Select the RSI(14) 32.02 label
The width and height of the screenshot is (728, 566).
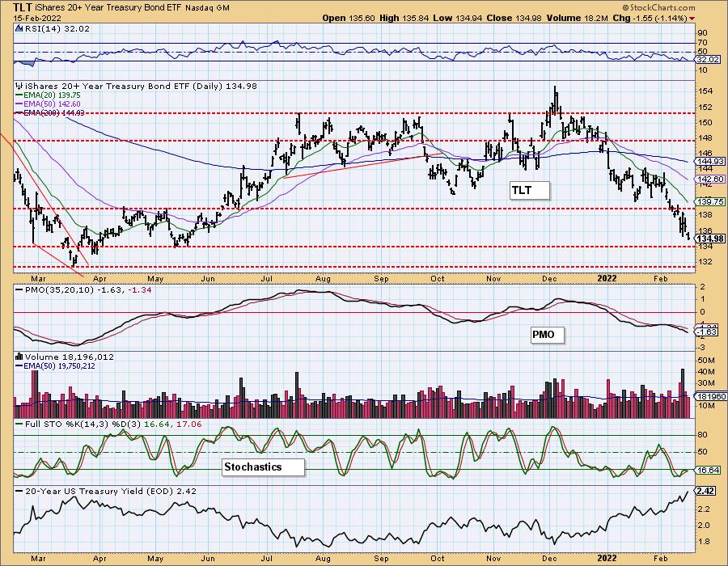point(57,28)
